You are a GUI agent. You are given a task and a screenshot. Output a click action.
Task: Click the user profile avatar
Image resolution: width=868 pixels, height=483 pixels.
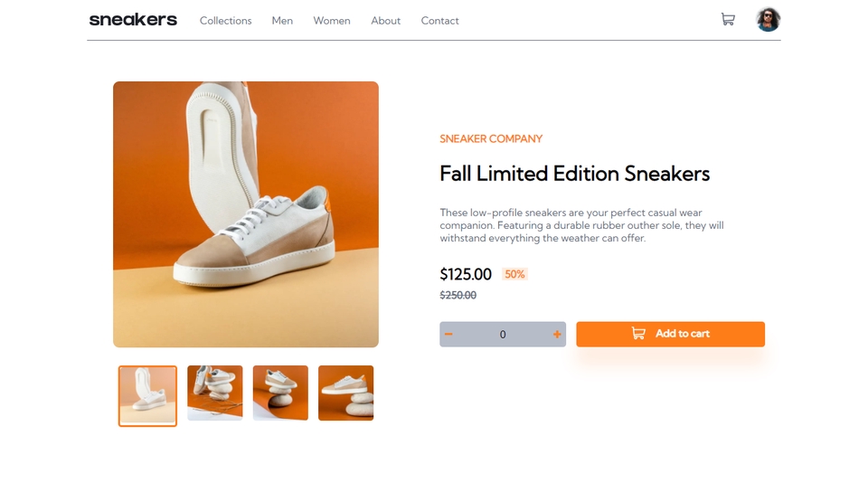pyautogui.click(x=768, y=19)
